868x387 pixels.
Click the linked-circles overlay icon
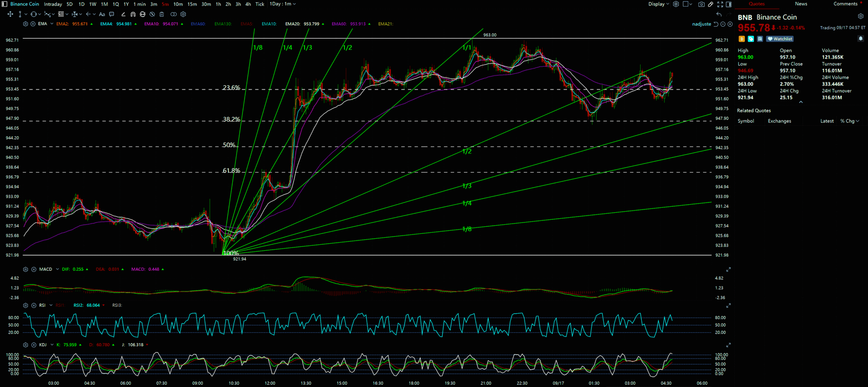coord(174,14)
